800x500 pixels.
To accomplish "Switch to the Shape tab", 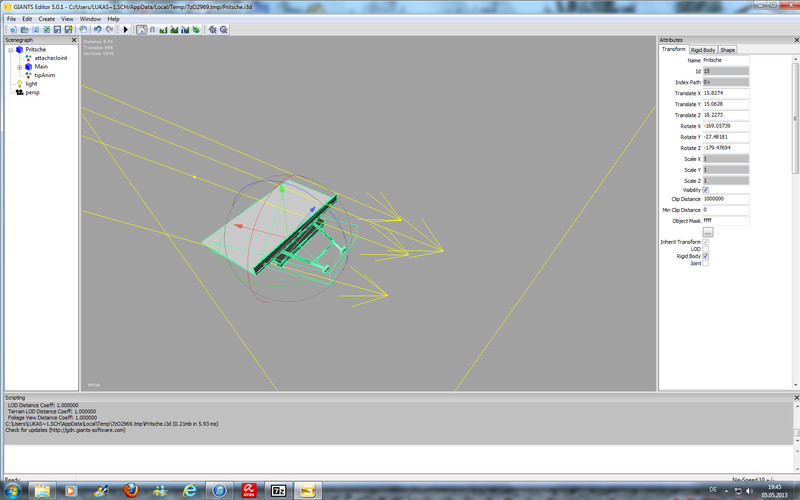I will pos(728,50).
